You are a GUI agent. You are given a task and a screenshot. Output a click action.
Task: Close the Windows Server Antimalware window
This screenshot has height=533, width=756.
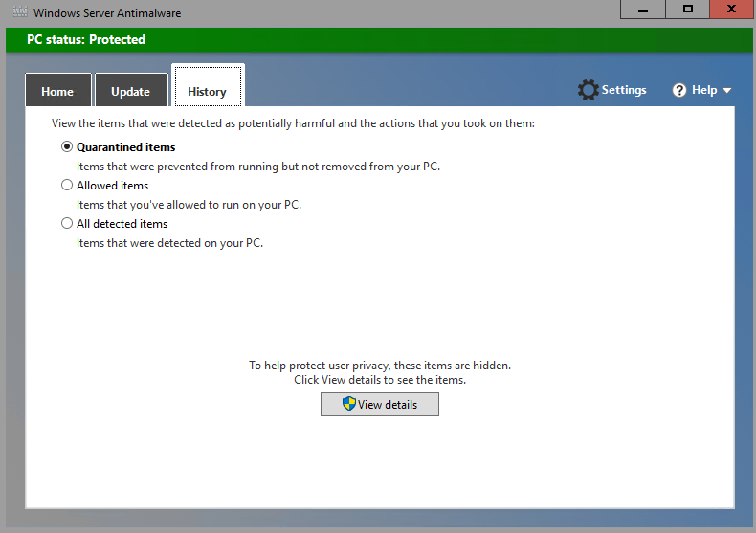click(731, 10)
